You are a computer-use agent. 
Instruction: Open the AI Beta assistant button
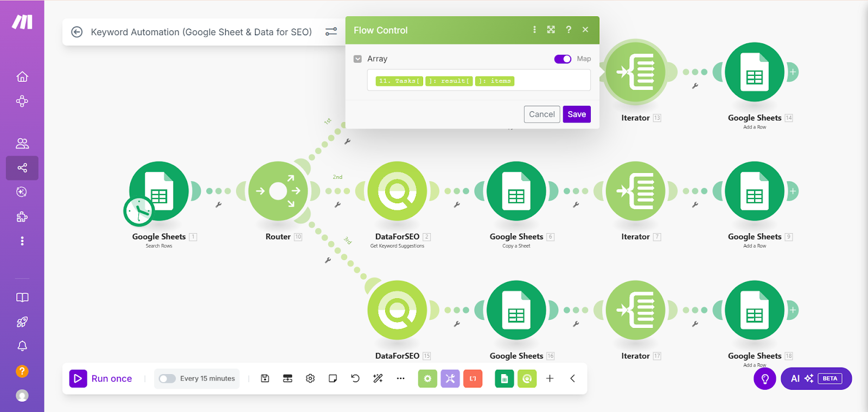[x=816, y=378]
